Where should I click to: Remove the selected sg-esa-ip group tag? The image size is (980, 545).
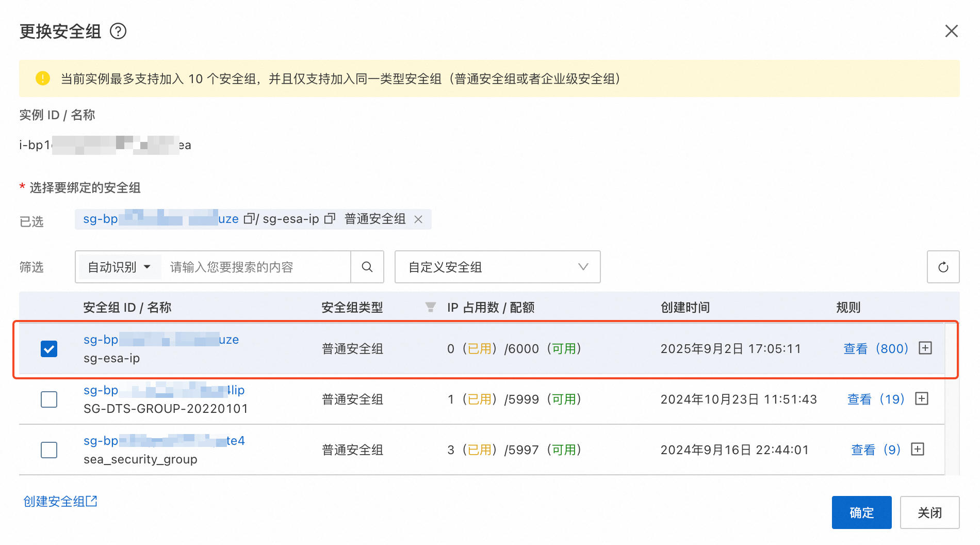418,219
